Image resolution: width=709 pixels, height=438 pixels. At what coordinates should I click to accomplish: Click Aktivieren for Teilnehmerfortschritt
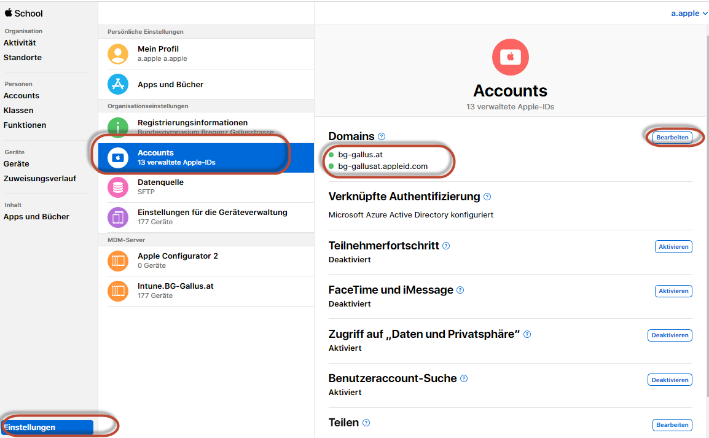click(x=673, y=247)
